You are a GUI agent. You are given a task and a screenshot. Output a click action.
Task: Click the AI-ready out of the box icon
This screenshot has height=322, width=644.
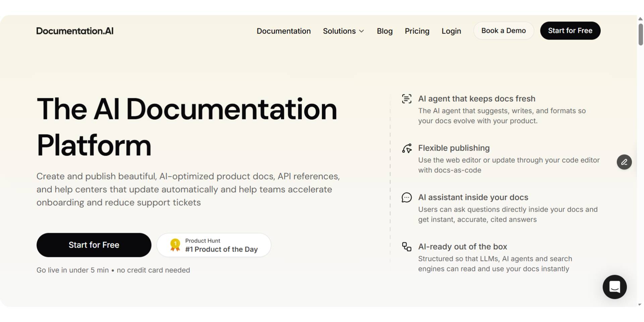[x=407, y=247]
